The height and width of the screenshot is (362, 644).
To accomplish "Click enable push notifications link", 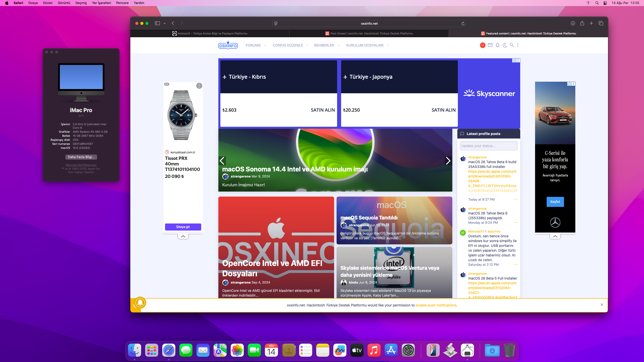I will click(436, 305).
